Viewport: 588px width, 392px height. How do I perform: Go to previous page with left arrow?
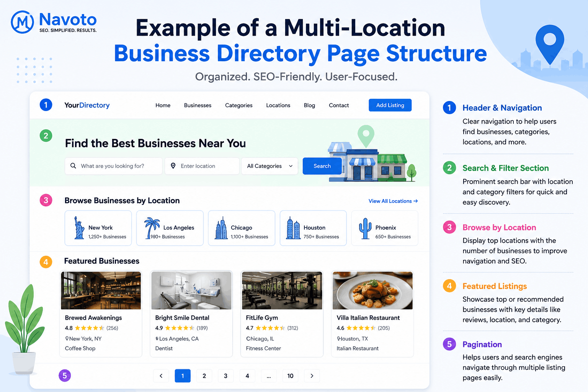[161, 376]
